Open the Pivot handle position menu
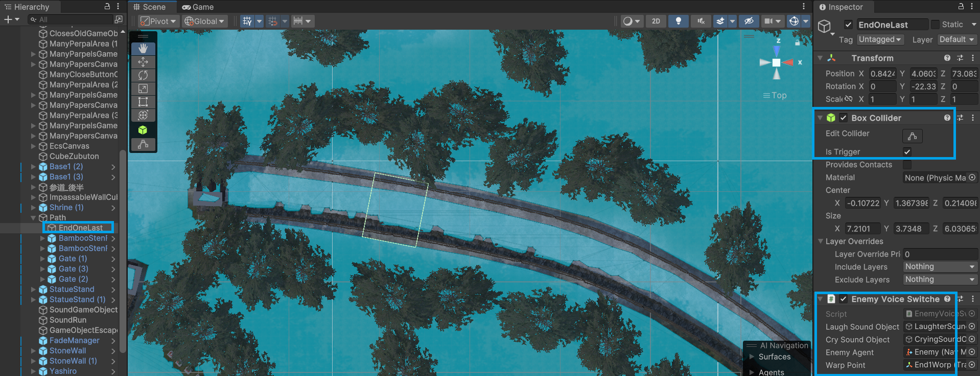The width and height of the screenshot is (980, 376). click(158, 21)
